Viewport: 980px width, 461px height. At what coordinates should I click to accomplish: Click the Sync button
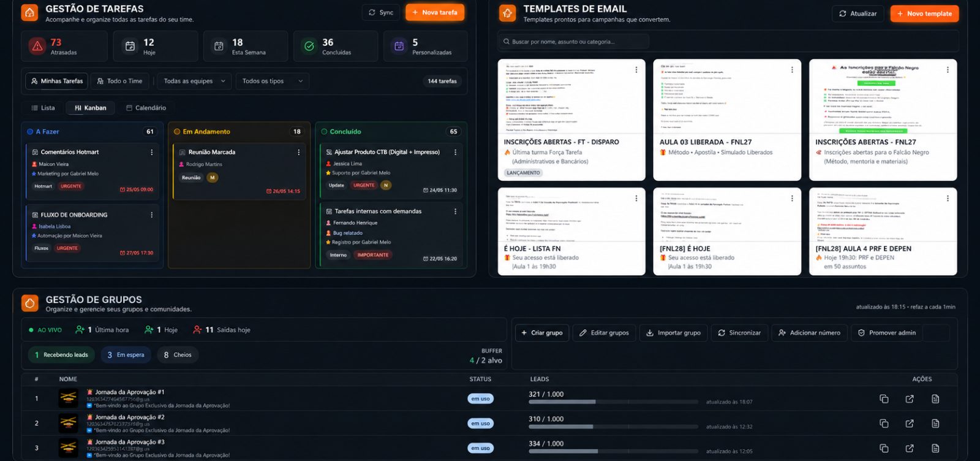coord(381,12)
